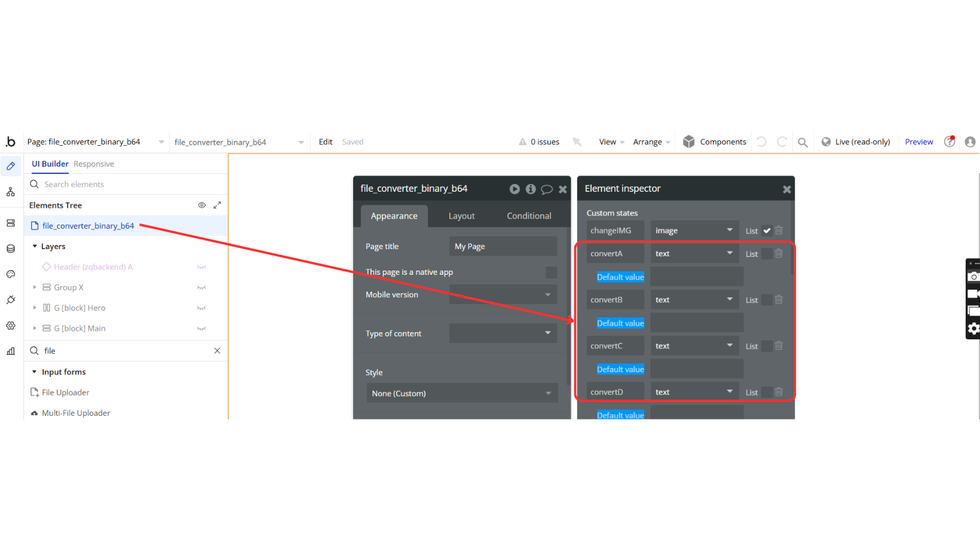Clear the 'file' element search text
The image size is (980, 552).
217,351
